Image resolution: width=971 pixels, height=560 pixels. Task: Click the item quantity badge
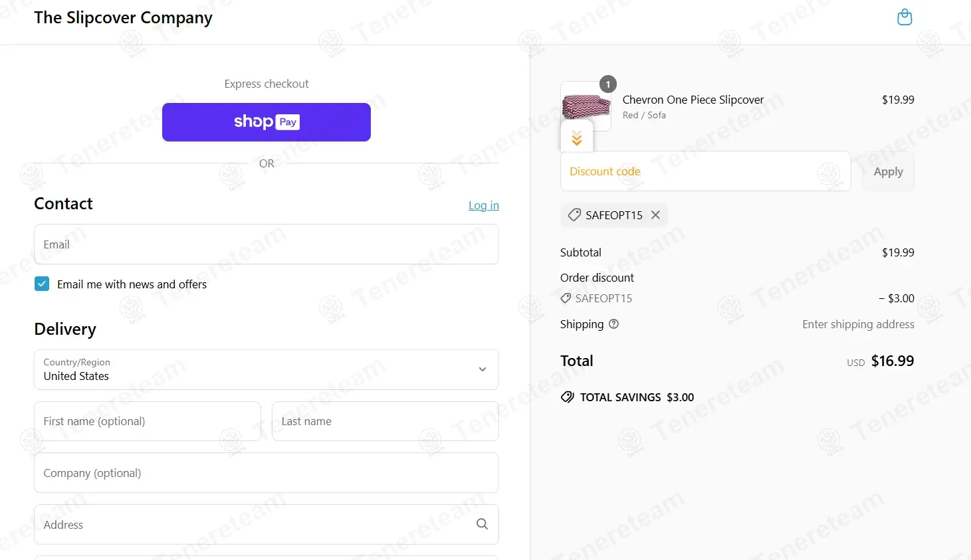[608, 84]
